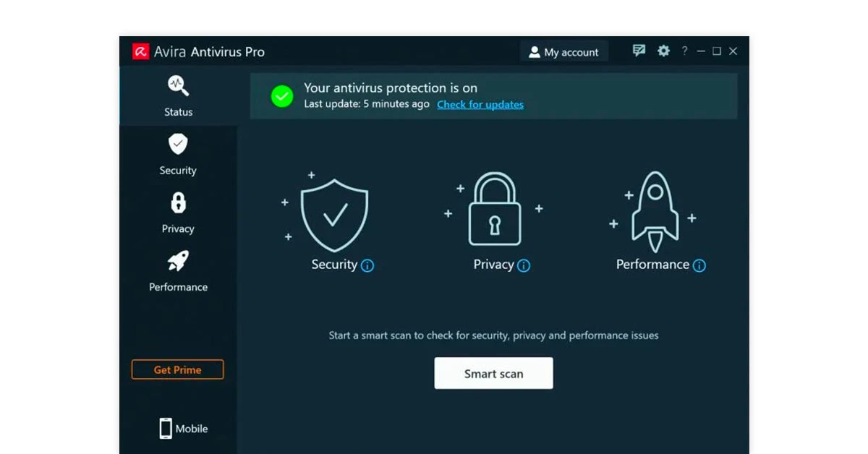
Task: Open the feedback message icon
Action: [639, 51]
